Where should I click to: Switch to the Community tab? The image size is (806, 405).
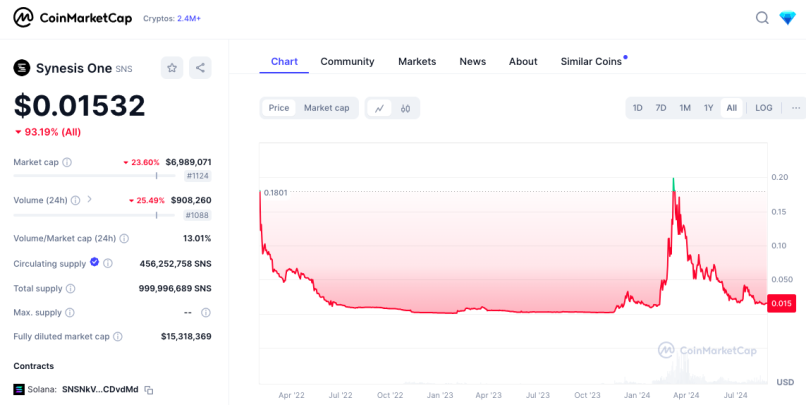tap(347, 62)
